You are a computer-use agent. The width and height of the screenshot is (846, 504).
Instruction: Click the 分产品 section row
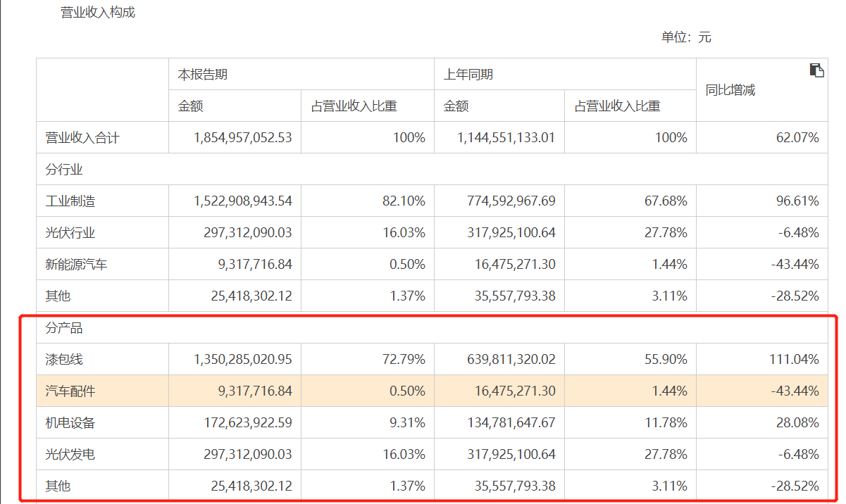tap(63, 327)
